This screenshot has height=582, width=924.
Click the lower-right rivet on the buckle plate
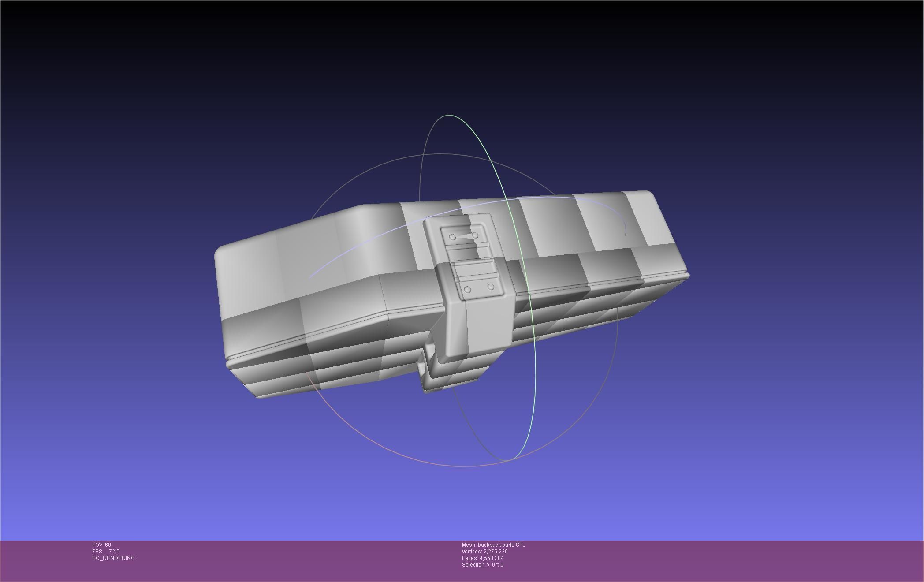point(491,287)
